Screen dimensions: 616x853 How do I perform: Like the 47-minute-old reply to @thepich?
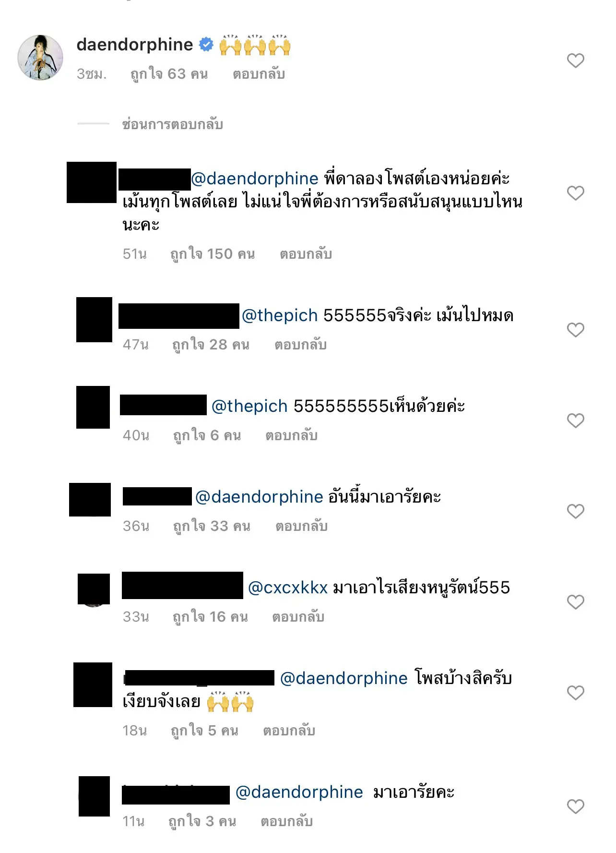(x=575, y=330)
